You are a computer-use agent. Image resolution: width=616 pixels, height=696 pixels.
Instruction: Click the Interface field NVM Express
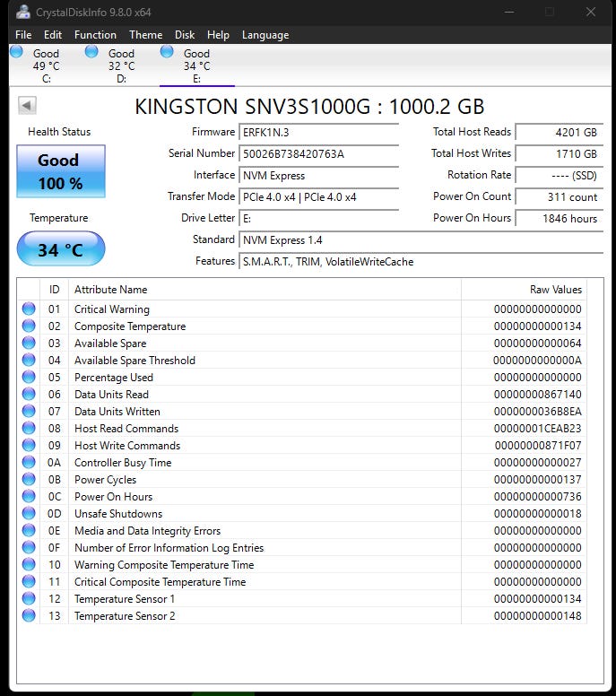point(318,175)
